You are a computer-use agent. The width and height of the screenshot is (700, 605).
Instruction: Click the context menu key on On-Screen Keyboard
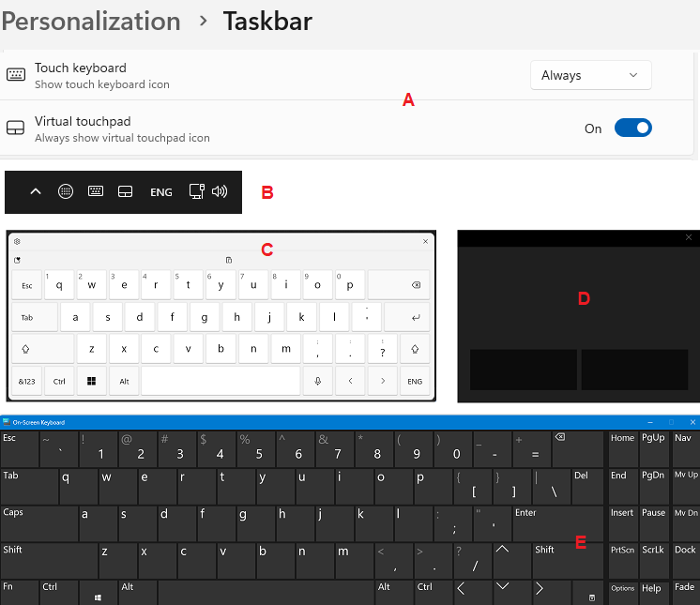[x=587, y=593]
